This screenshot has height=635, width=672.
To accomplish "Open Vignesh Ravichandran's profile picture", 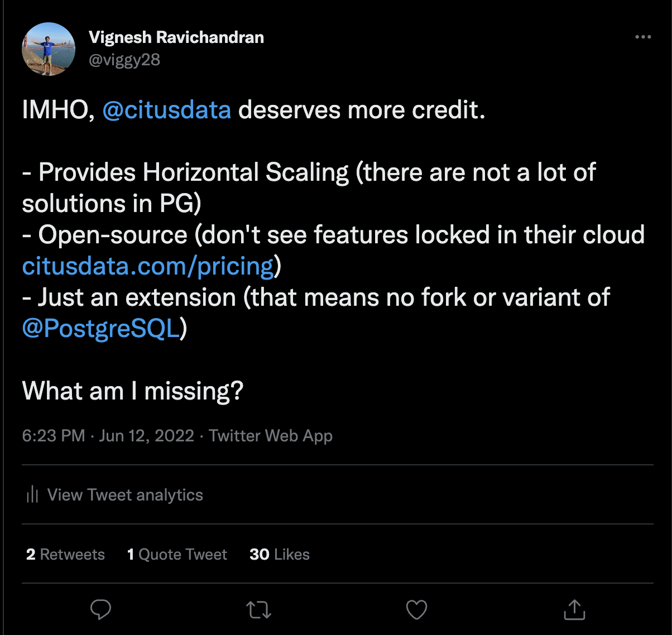I will point(49,49).
